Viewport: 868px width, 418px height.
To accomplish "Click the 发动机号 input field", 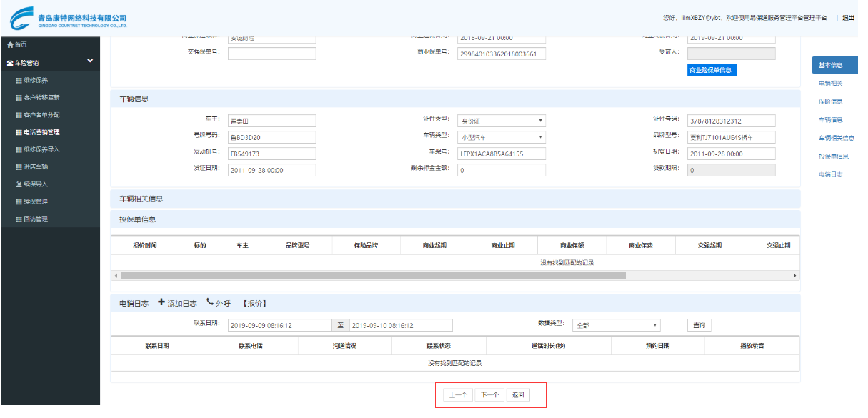I will 271,154.
